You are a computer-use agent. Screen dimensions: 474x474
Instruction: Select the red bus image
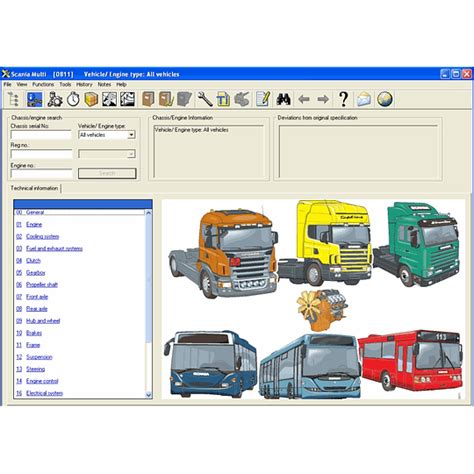[x=411, y=360]
